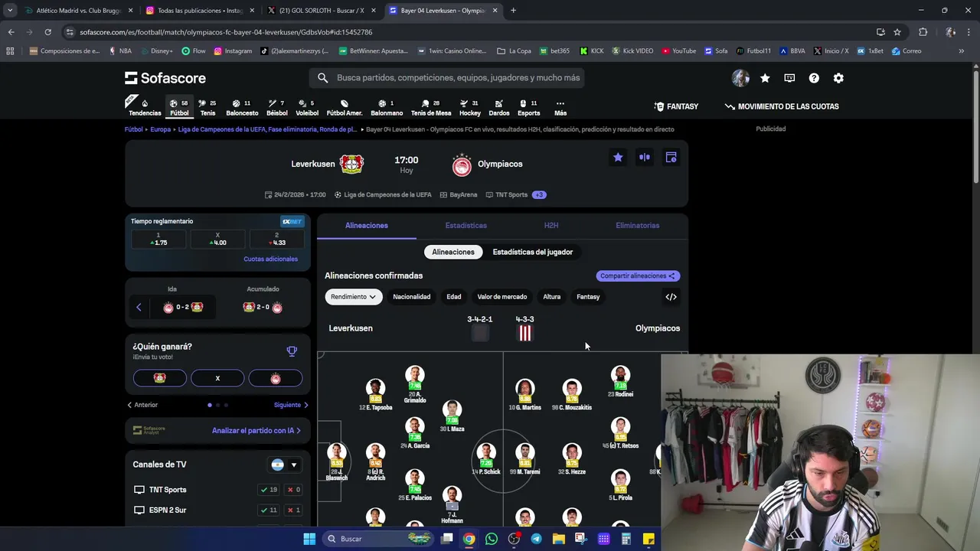Open the match comparison icon beside star
Image resolution: width=980 pixels, height=551 pixels.
point(645,158)
